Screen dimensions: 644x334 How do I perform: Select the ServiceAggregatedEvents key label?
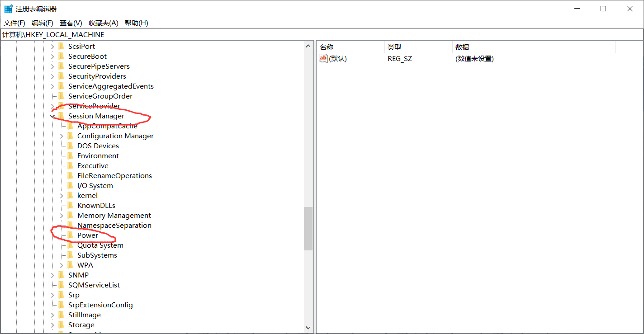pyautogui.click(x=111, y=86)
